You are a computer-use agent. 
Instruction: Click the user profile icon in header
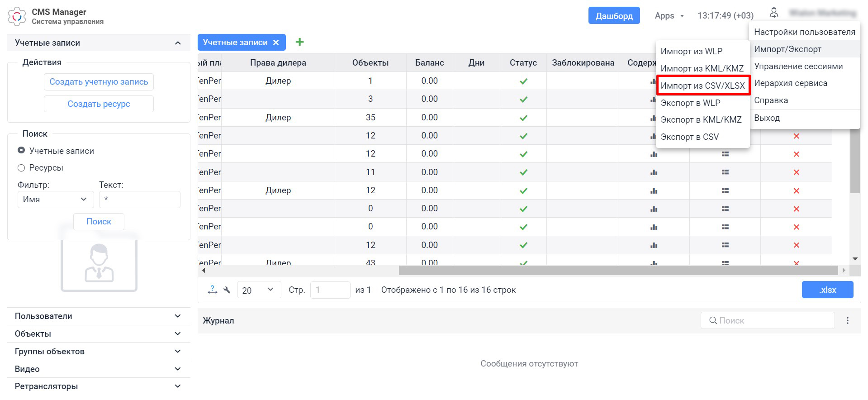click(x=774, y=14)
